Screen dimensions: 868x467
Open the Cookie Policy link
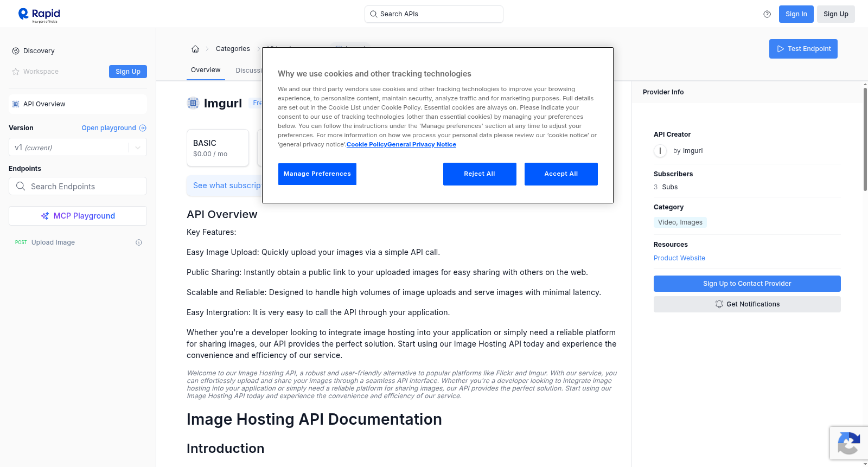[367, 144]
